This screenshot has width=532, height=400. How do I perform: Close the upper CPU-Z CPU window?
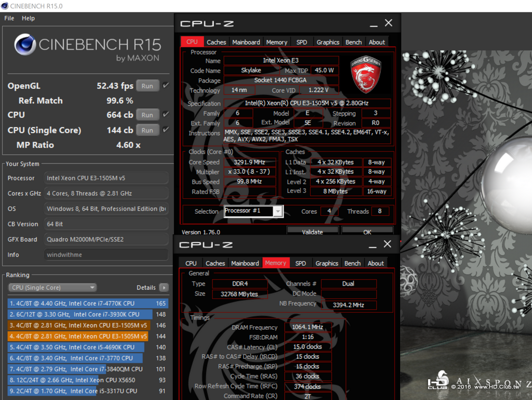[389, 23]
